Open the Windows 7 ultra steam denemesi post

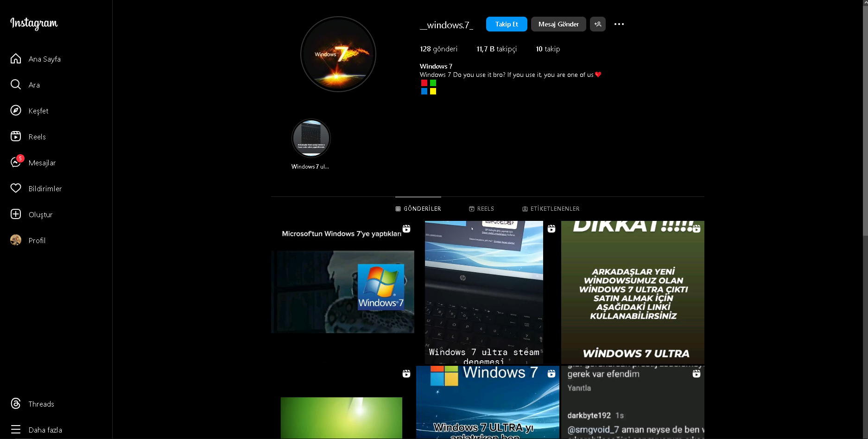click(x=488, y=292)
